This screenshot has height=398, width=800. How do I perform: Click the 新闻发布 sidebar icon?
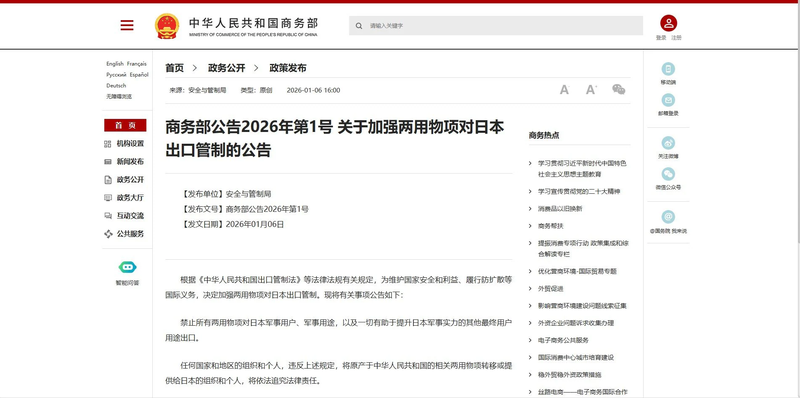[x=108, y=162]
